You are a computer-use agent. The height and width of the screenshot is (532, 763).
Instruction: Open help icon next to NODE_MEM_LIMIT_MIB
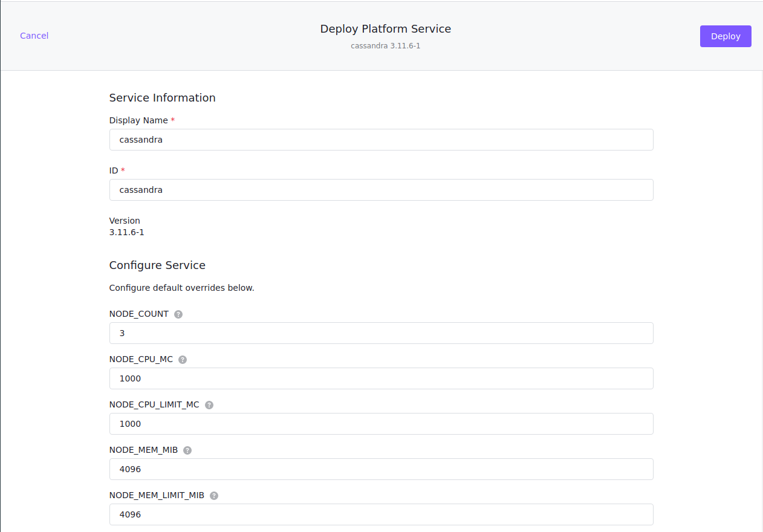click(214, 496)
